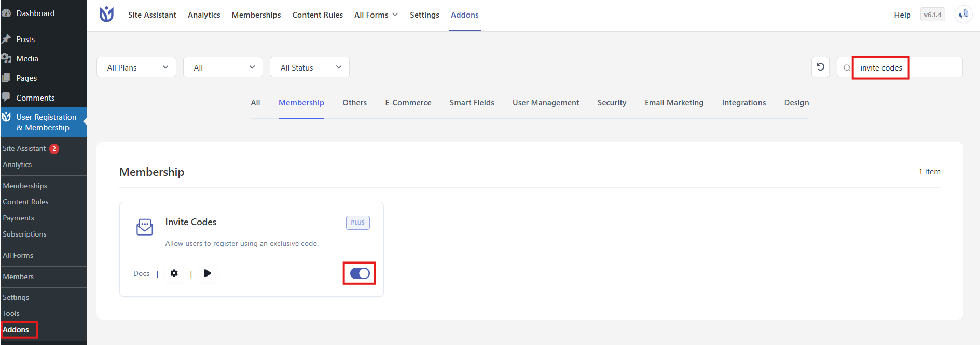This screenshot has width=980, height=345.
Task: Open Settings in top navigation
Action: click(424, 15)
